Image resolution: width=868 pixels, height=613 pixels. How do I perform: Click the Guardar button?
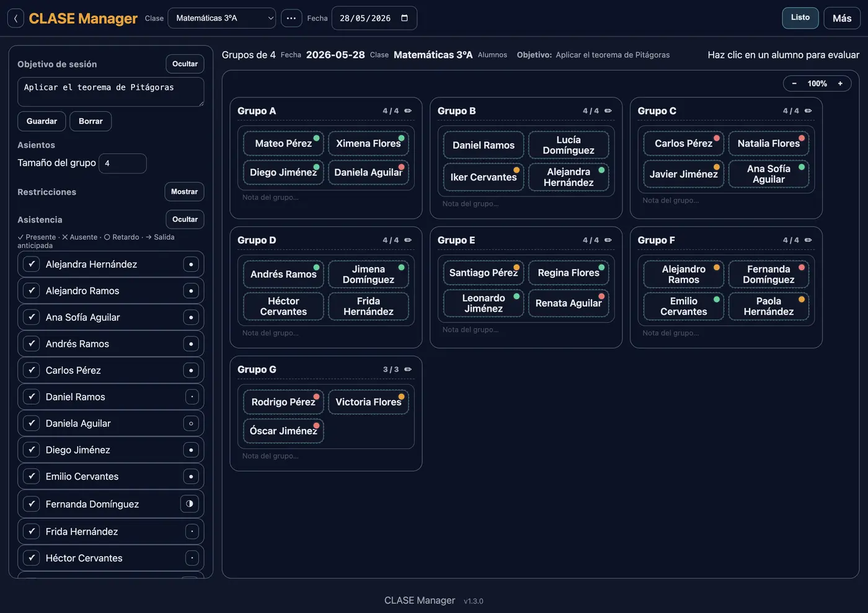[x=42, y=121]
